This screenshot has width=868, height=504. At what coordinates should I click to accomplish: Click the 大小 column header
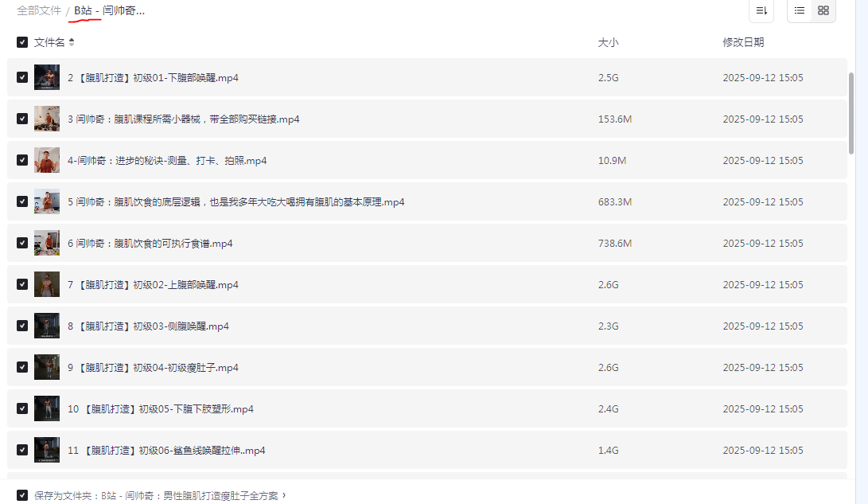click(608, 42)
